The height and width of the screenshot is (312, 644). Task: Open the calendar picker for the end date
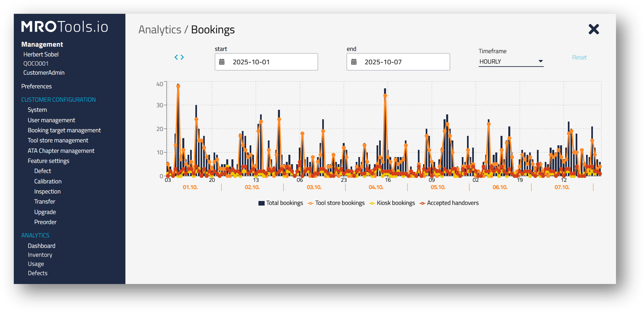tap(354, 62)
